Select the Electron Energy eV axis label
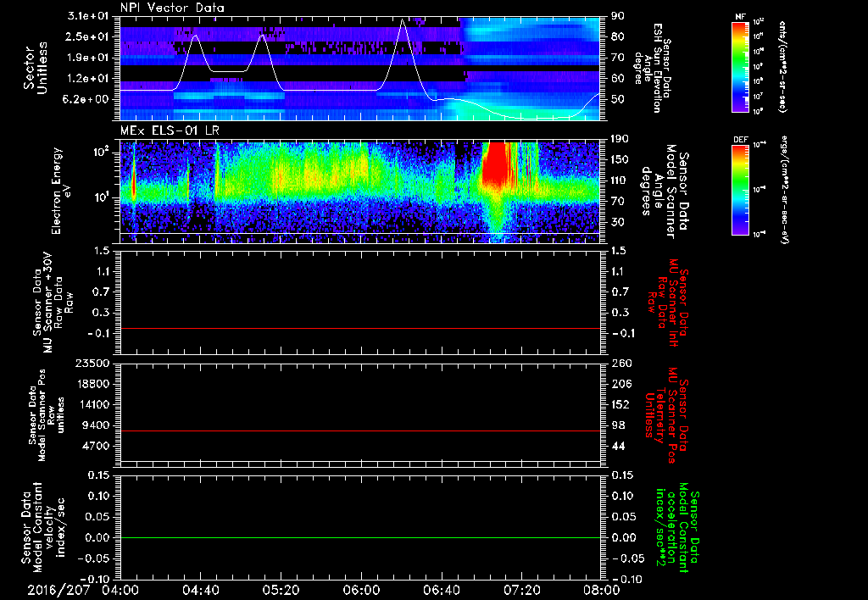The image size is (868, 600). pyautogui.click(x=58, y=190)
